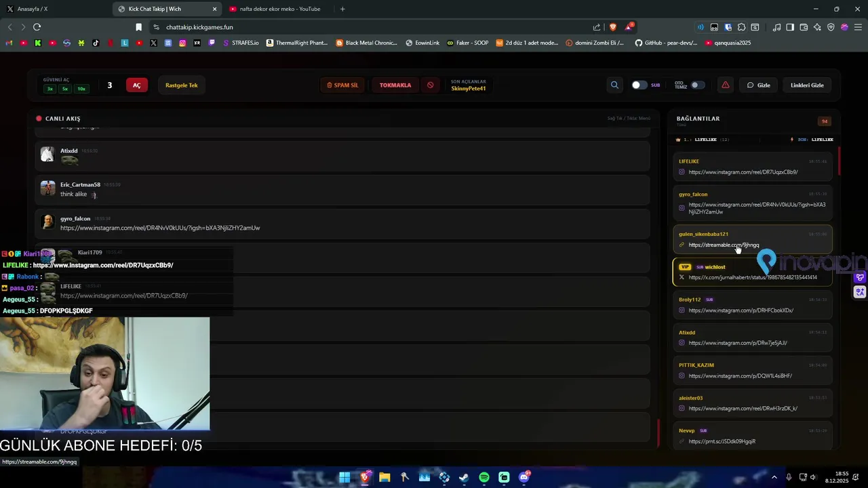Open the Brave Rewards triangle icon
Screen dimensions: 868x488
(x=629, y=27)
